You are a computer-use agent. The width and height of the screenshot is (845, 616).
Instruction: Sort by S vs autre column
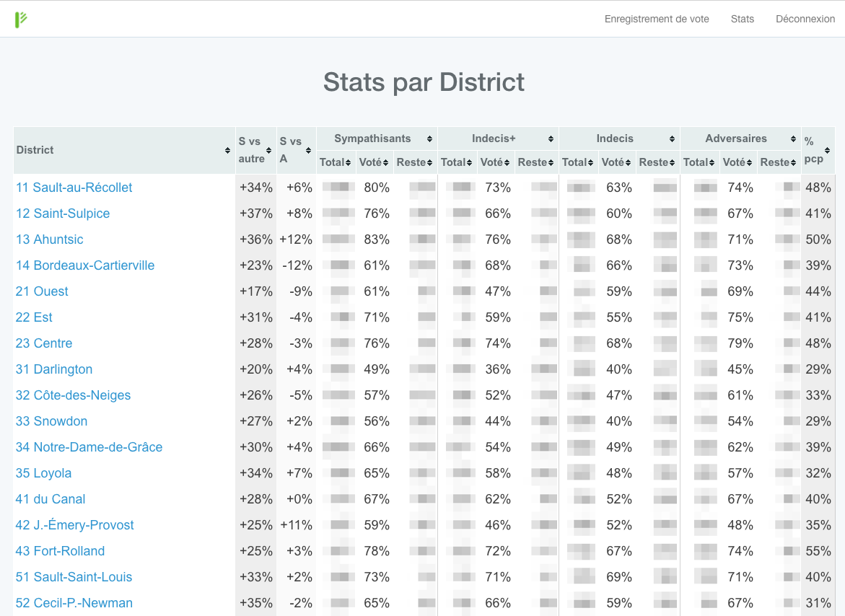(x=256, y=150)
